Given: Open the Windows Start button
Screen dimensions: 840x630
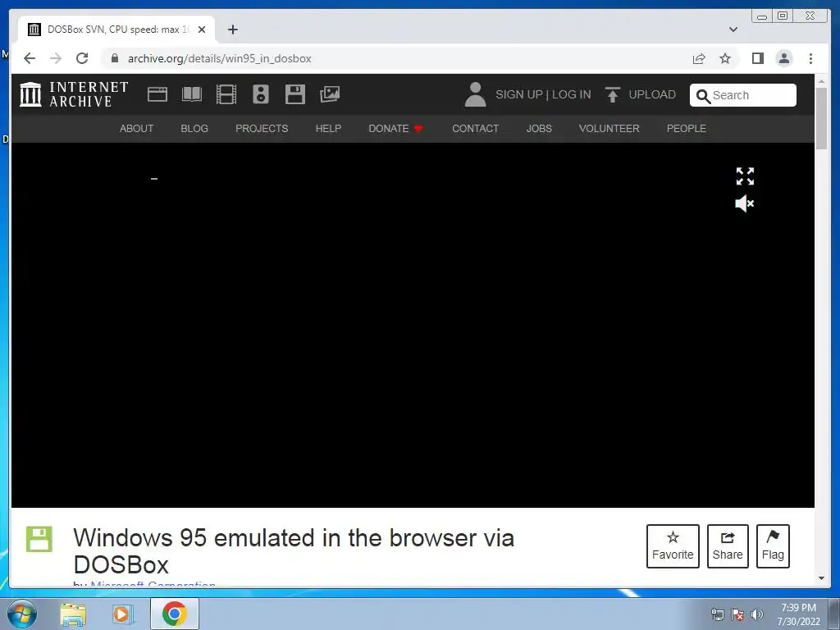Looking at the screenshot, I should [x=22, y=614].
